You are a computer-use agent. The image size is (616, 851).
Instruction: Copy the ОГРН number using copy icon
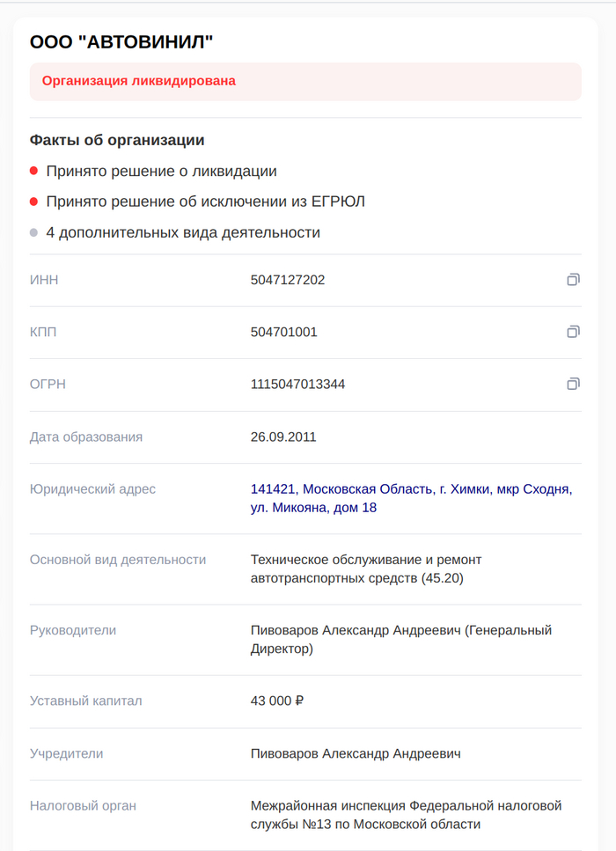tap(573, 384)
